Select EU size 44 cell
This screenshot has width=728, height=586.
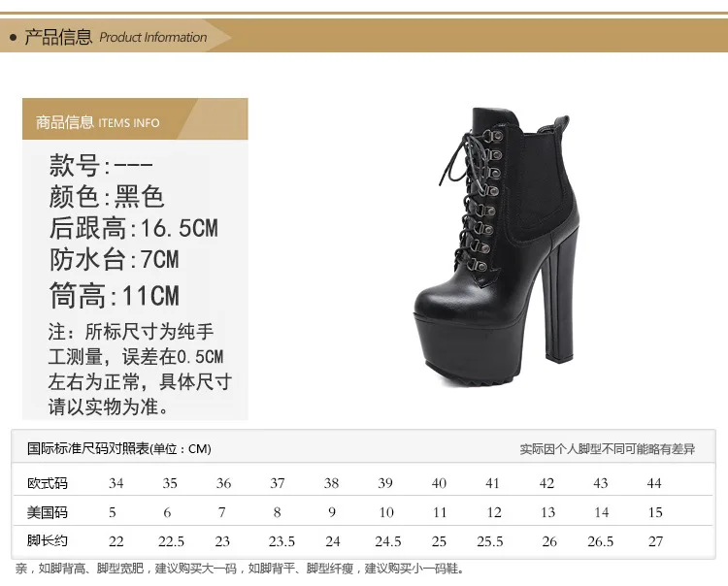point(653,483)
